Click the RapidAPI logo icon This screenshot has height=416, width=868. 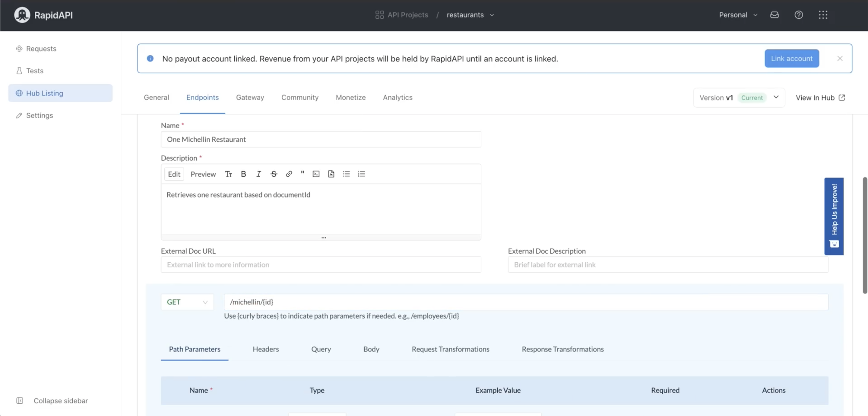pyautogui.click(x=22, y=15)
